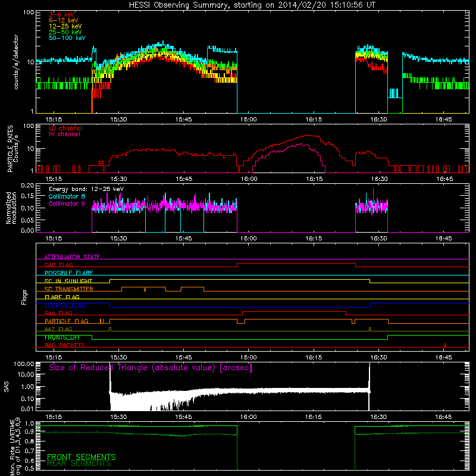Click the 16:30 tick under the SAS panel
Viewport: 476px width, 476px height.
(378, 417)
